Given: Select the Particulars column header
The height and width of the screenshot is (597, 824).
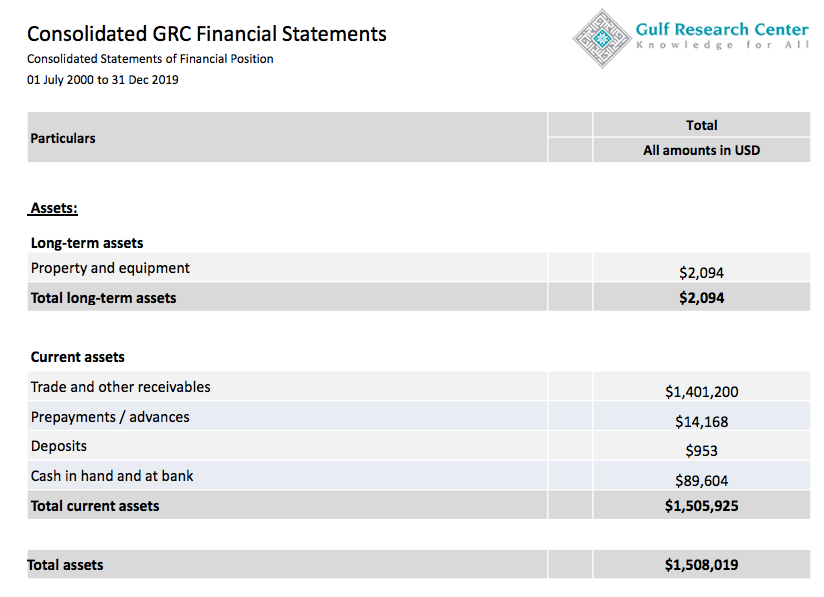Looking at the screenshot, I should [x=63, y=138].
